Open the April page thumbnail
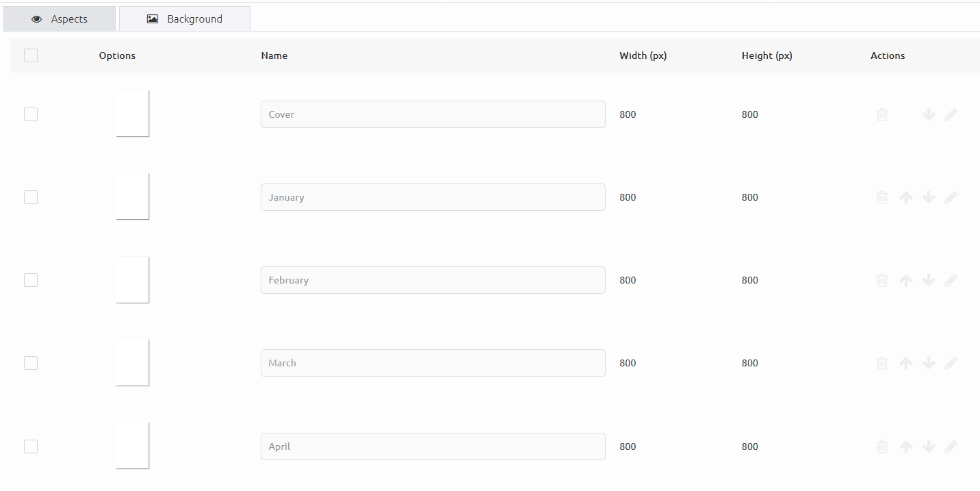The image size is (980, 491). 132,445
